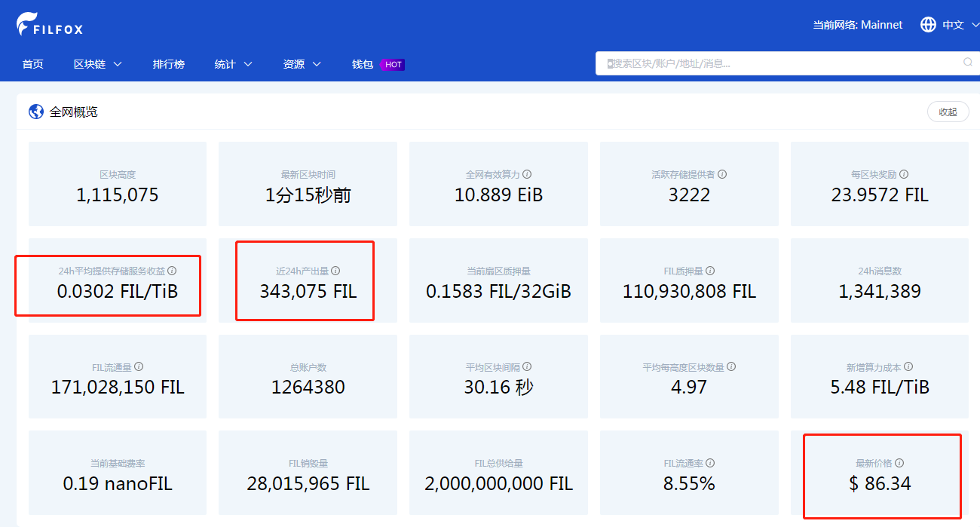Click info icon next to FIL流通率
980x527 pixels.
pyautogui.click(x=710, y=464)
